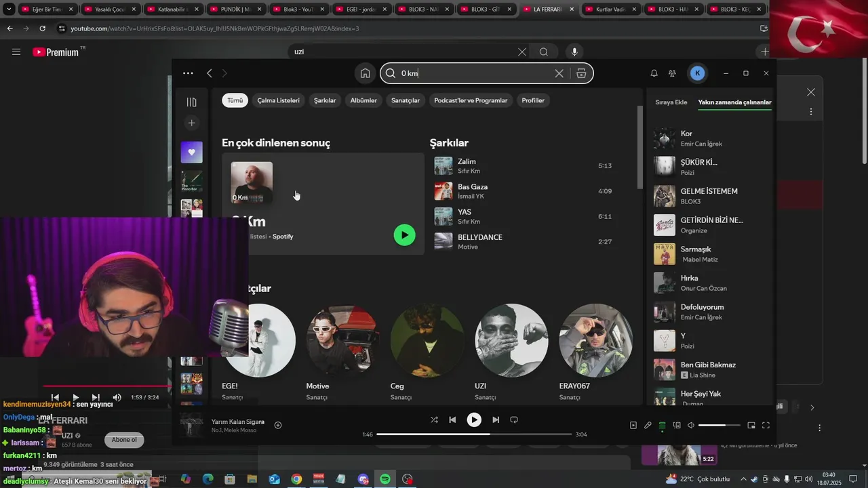The width and height of the screenshot is (868, 488).
Task: Clear the YouTube search box
Action: coord(521,52)
